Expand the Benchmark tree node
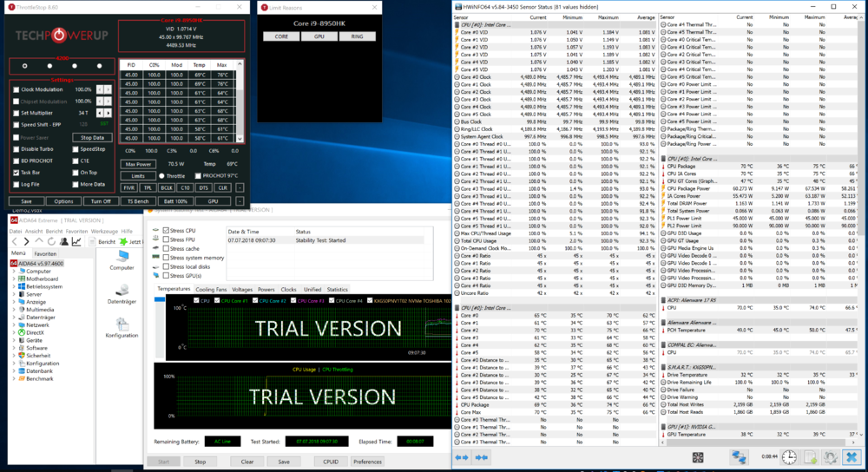 click(13, 378)
